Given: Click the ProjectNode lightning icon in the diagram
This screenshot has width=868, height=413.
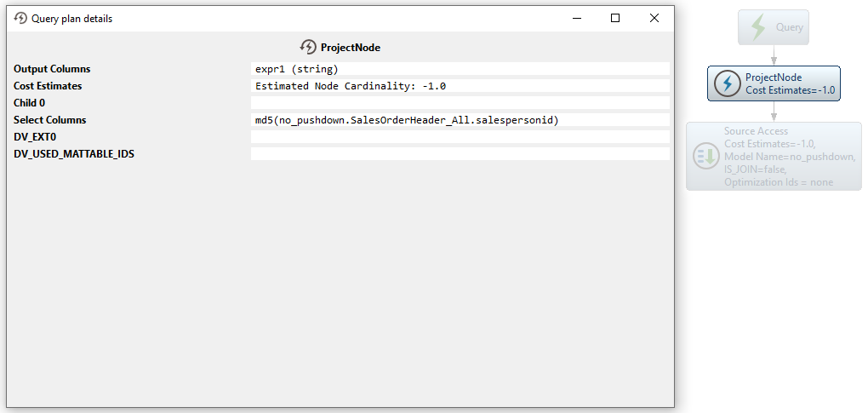Looking at the screenshot, I should 727,83.
